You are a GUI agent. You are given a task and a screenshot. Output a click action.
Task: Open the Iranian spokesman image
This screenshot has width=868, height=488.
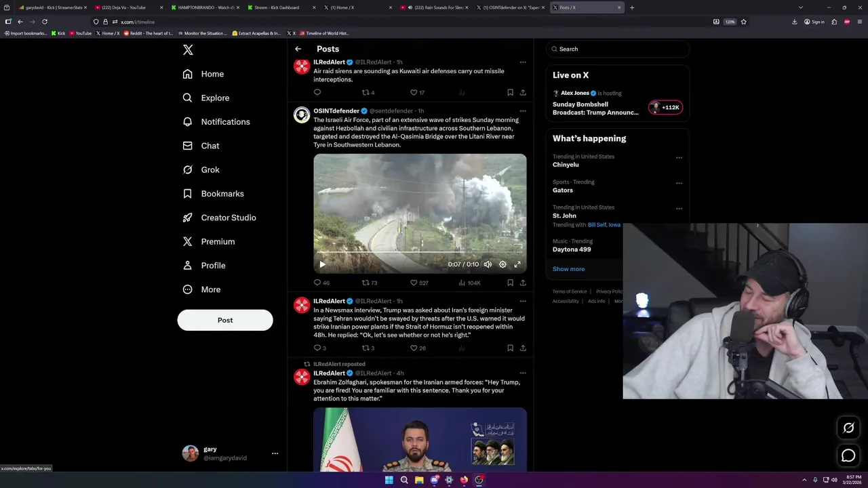point(420,439)
